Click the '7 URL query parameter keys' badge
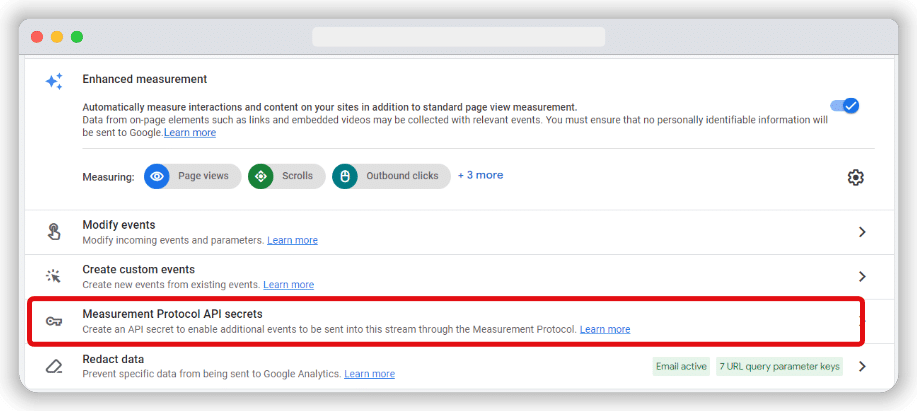Viewport: 917px width, 411px height. 780,367
